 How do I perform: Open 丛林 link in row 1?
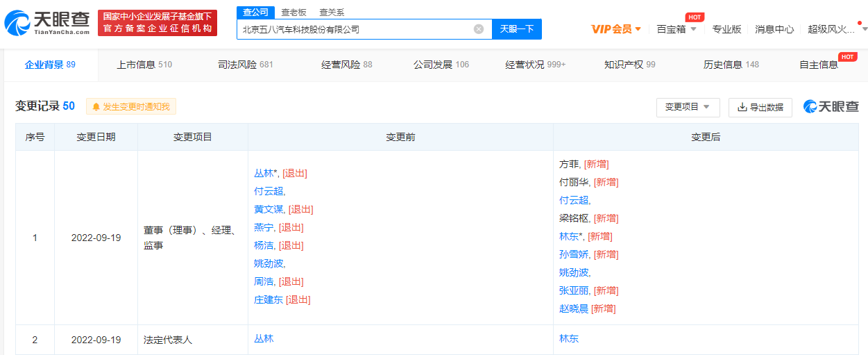pyautogui.click(x=264, y=173)
